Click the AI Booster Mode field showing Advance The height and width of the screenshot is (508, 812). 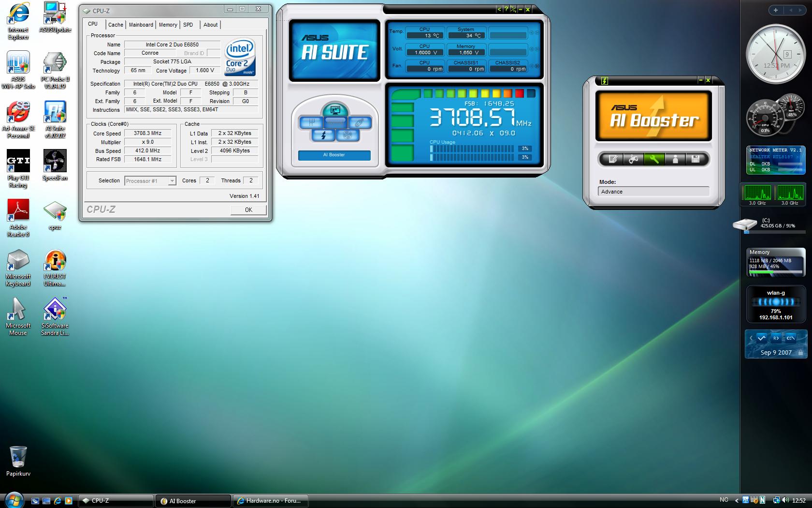coord(653,192)
